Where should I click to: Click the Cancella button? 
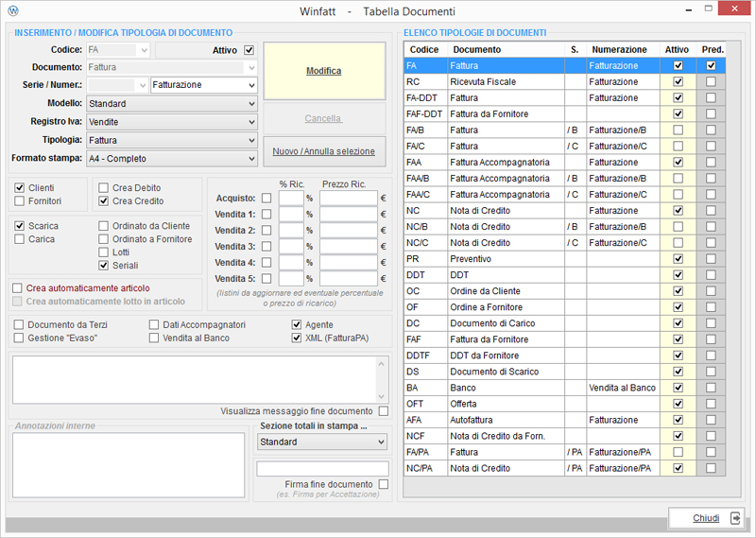324,118
